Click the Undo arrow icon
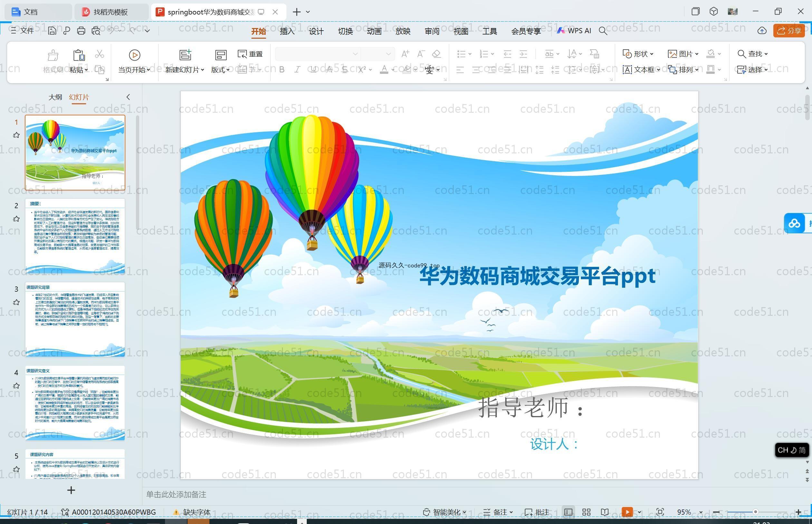Screen dimensions: 812x524 [x=111, y=31]
